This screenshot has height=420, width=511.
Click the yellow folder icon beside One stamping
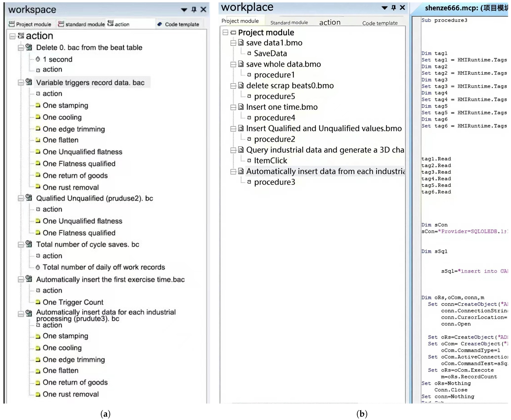38,105
